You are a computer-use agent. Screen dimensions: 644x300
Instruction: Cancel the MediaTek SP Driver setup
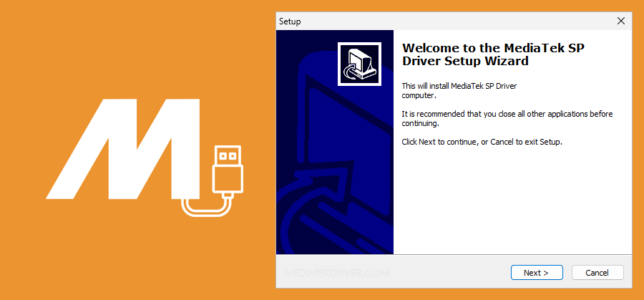(x=597, y=273)
